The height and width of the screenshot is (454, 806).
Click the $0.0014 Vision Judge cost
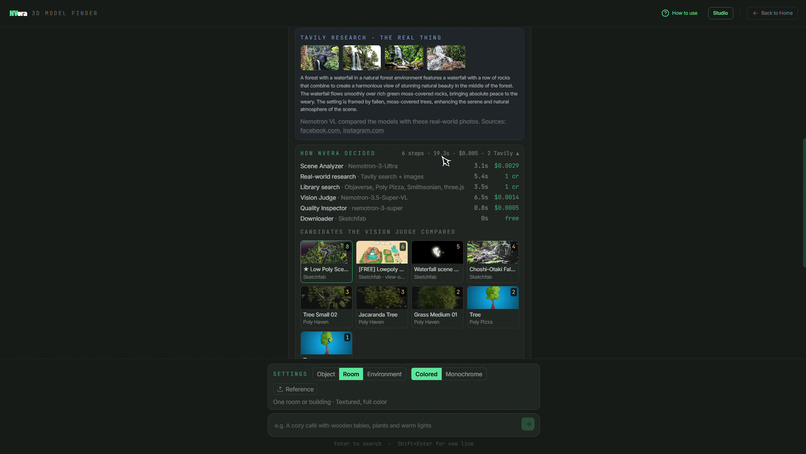(x=506, y=198)
